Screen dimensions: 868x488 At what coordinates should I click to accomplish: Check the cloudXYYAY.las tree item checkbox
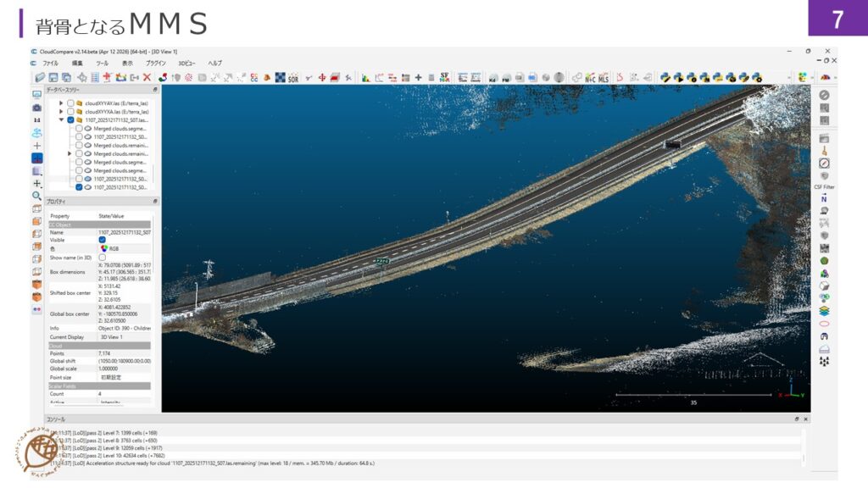pyautogui.click(x=70, y=103)
